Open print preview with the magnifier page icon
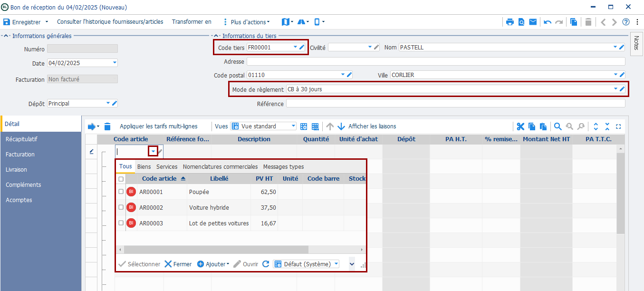This screenshot has height=291, width=644. [521, 22]
